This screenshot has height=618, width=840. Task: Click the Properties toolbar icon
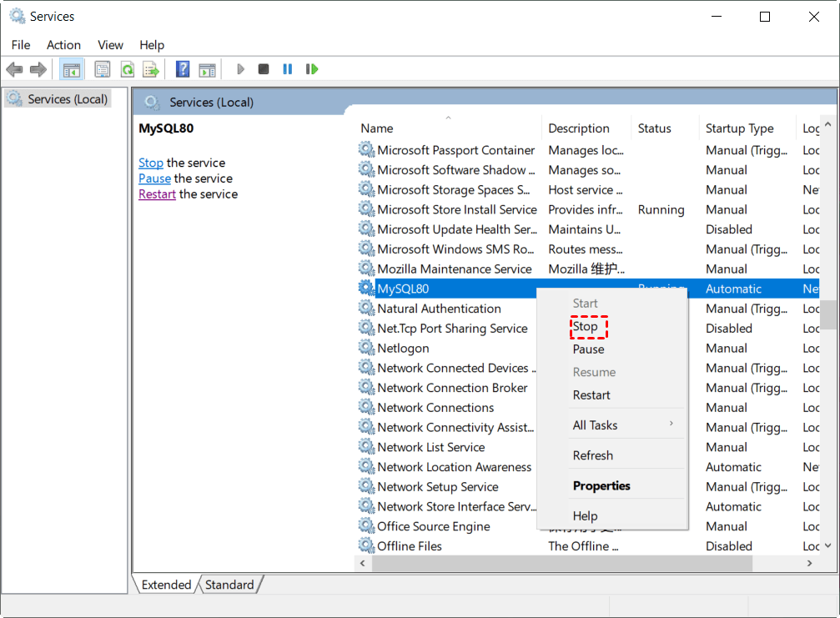coord(103,69)
